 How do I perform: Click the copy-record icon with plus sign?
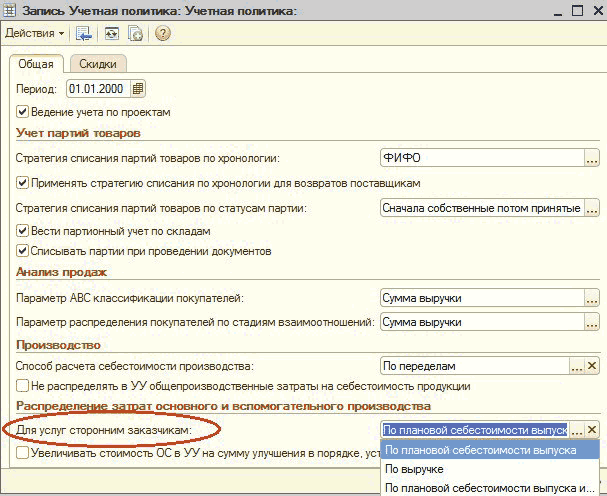pos(135,34)
